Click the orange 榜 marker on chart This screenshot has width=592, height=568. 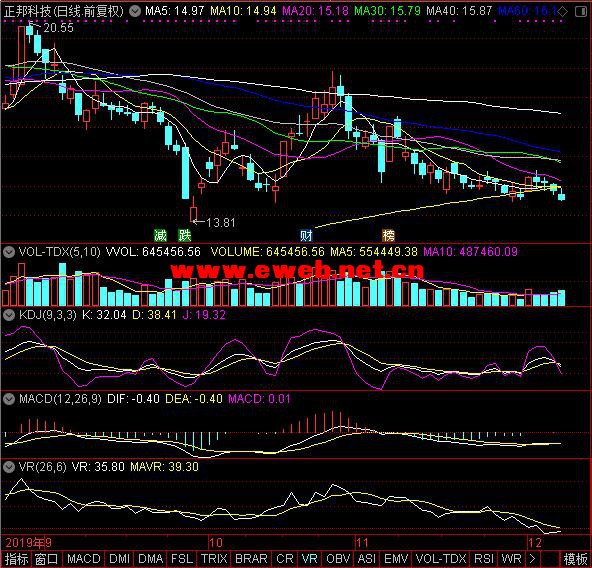tap(388, 236)
